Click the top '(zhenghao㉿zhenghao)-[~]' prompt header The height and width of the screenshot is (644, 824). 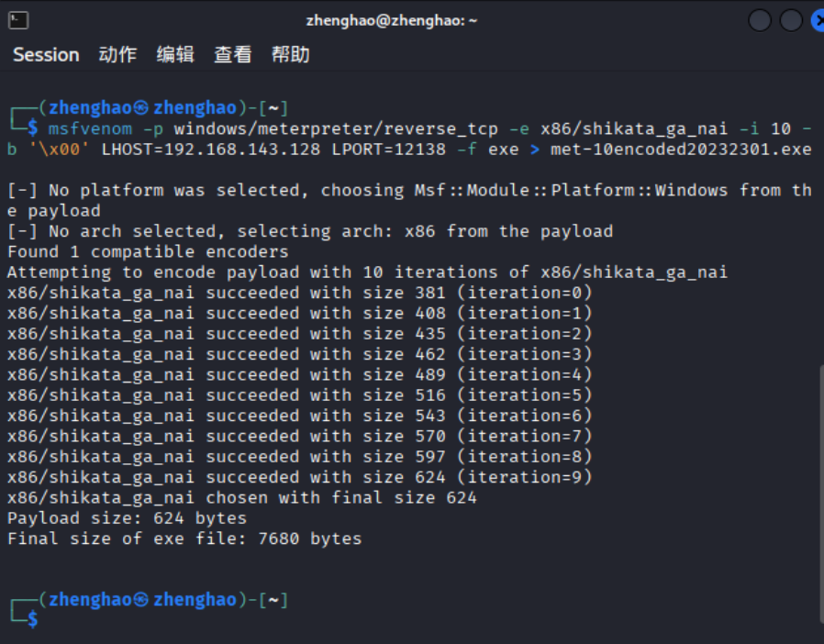[x=163, y=107]
